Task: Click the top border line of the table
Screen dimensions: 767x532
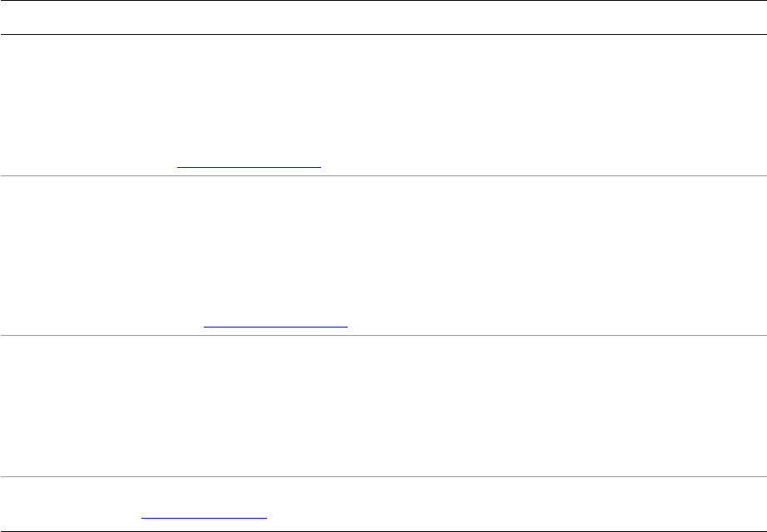Action: (x=383, y=1)
